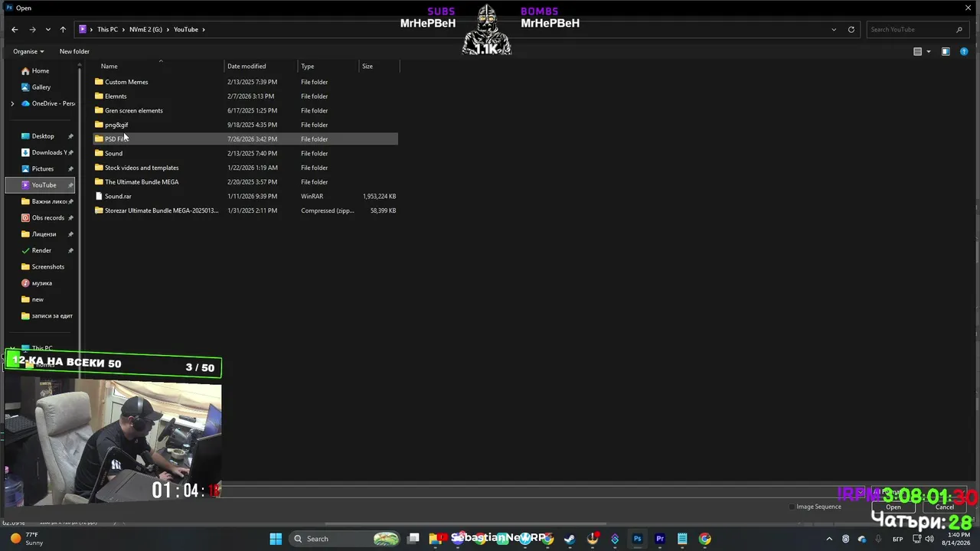Go back using the Back arrow
The height and width of the screenshot is (551, 980).
pos(15,29)
